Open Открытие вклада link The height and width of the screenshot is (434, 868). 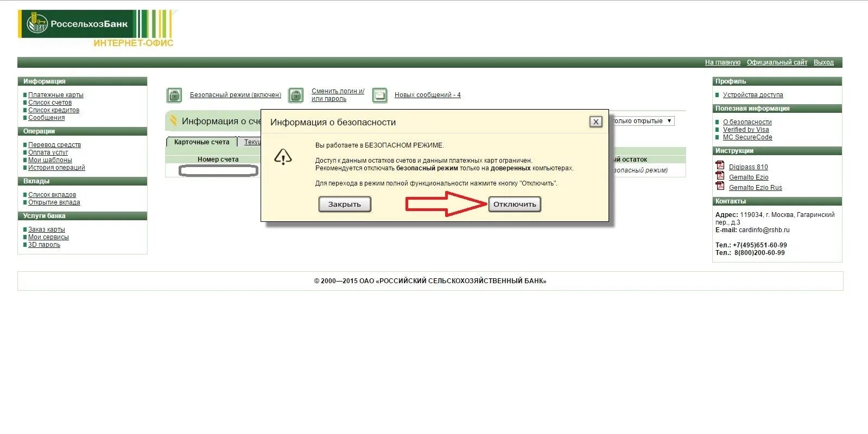click(x=54, y=202)
